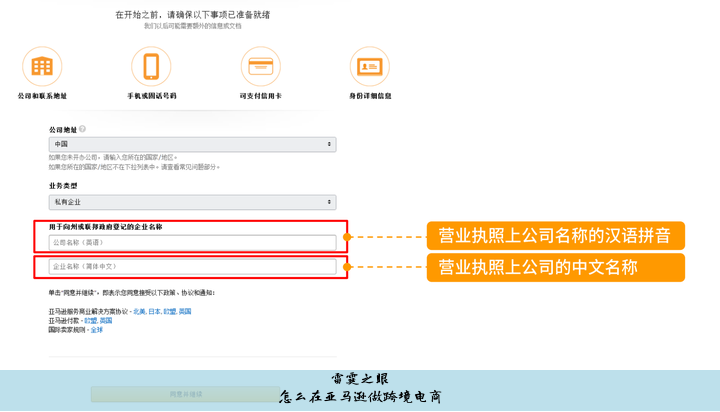This screenshot has height=412, width=720.
Task: Click the company building icon (公司和联系地址)
Action: [42, 66]
